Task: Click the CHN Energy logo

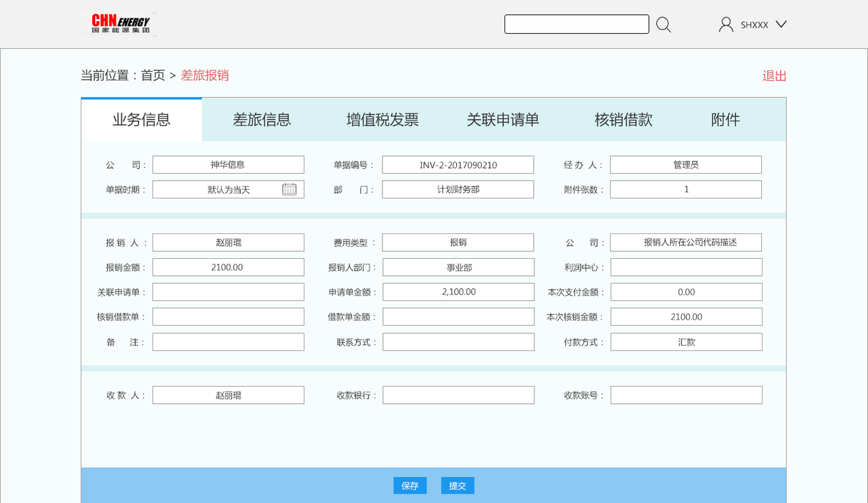Action: coord(121,24)
